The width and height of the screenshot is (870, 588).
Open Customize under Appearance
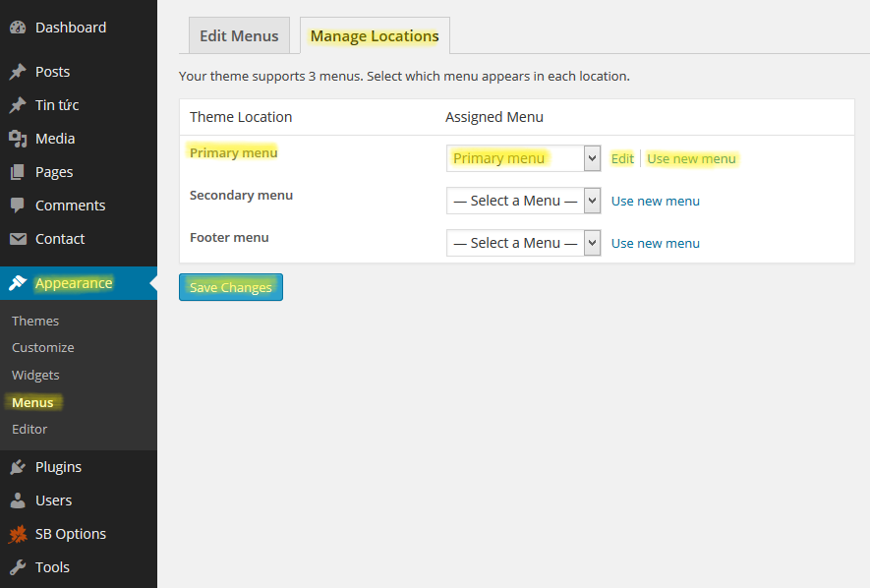pyautogui.click(x=43, y=348)
